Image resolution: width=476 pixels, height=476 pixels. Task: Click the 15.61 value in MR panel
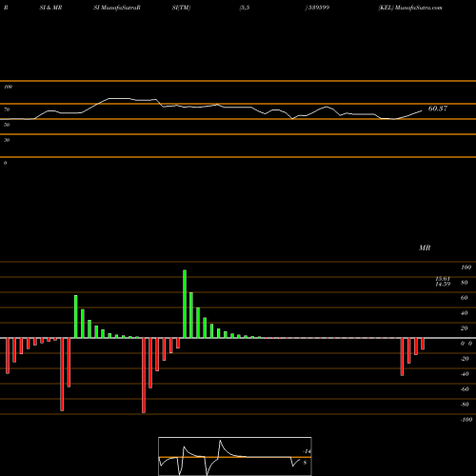[x=443, y=279]
